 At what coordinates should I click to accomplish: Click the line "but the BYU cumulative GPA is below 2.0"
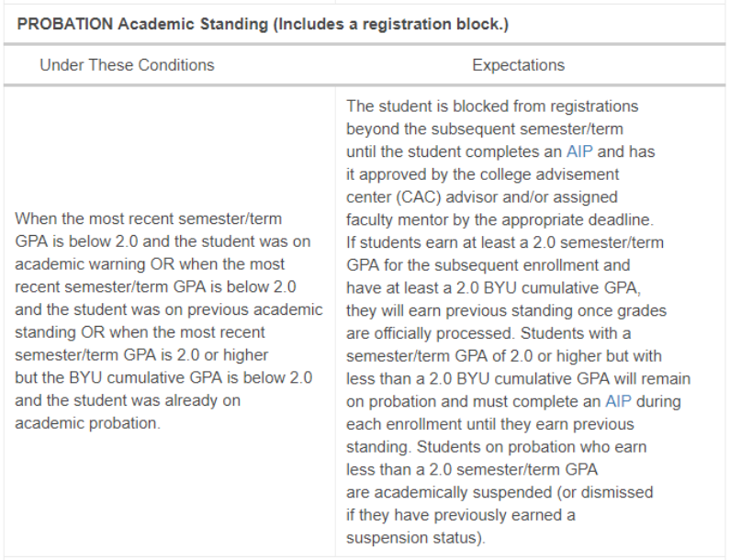[x=164, y=377]
